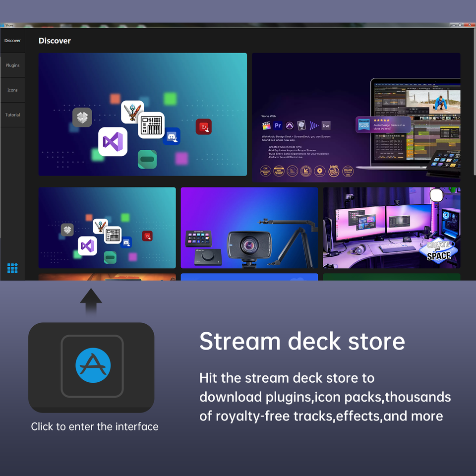Switch to the Plugins tab
The image size is (476, 476).
(x=12, y=65)
